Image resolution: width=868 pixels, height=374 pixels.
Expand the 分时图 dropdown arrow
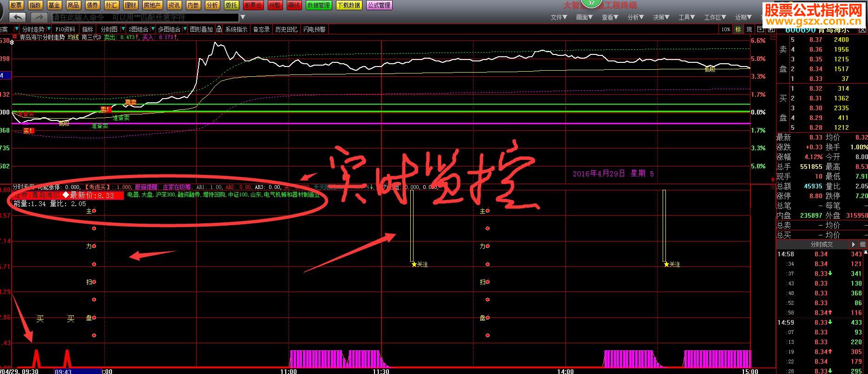[122, 29]
